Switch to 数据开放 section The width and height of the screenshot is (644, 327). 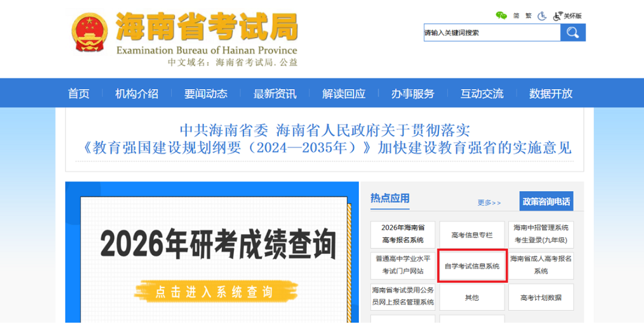pos(551,94)
